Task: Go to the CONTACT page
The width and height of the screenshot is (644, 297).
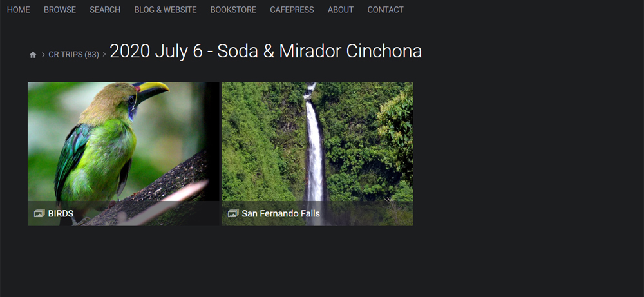Action: click(x=385, y=10)
